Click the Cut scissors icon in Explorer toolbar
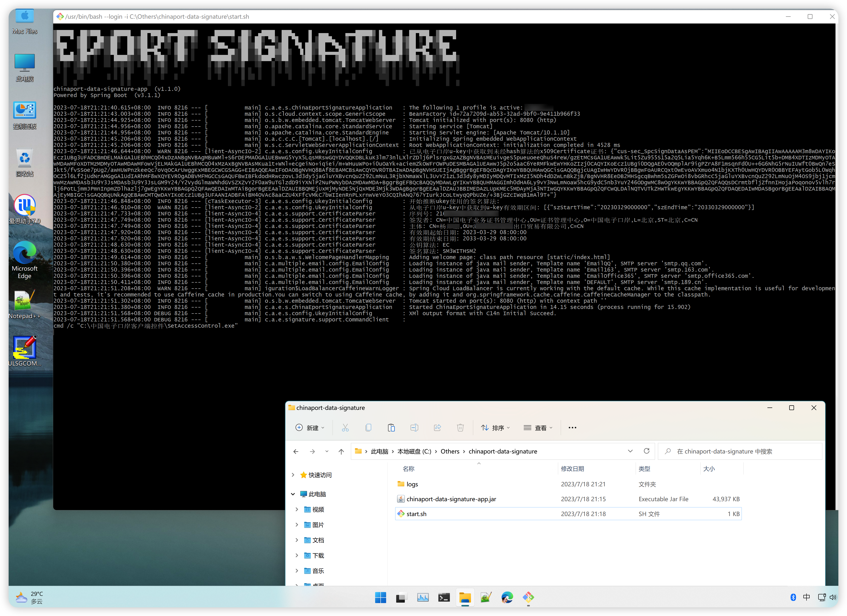 click(345, 428)
